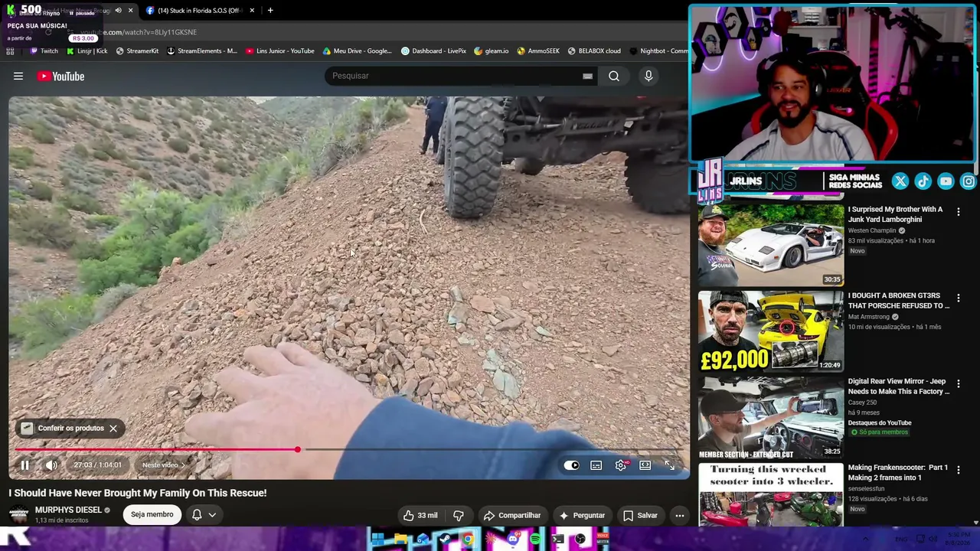Viewport: 980px width, 551px height.
Task: Open the Junk Yard Lamborghini video thumbnail
Action: coord(771,245)
